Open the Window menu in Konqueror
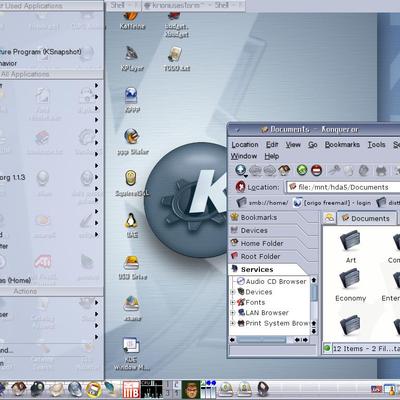The width and height of the screenshot is (400, 400). 244,156
